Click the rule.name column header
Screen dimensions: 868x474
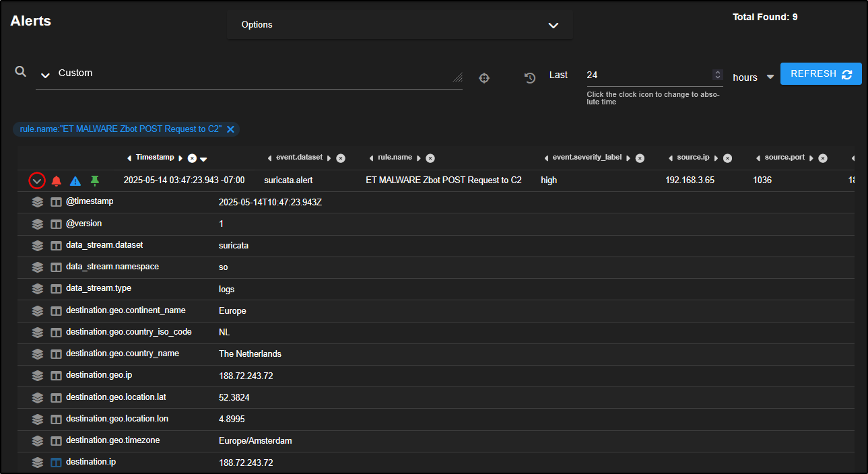(394, 158)
